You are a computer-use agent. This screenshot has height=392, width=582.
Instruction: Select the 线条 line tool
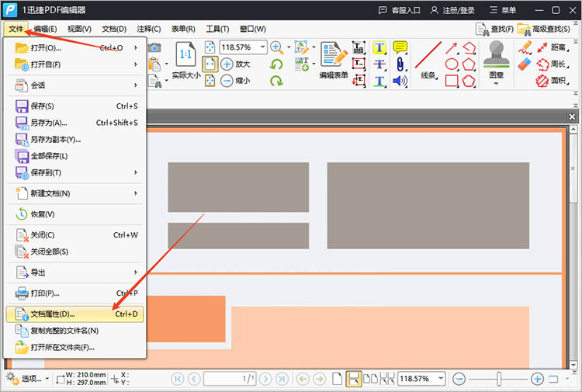coord(428,61)
